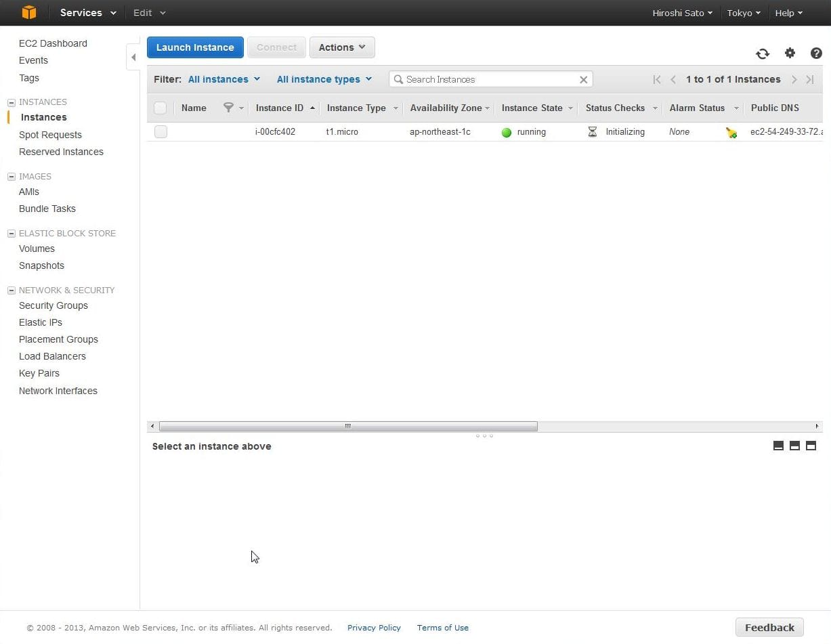Click the add alarm icon
This screenshot has height=644, width=831.
(731, 133)
